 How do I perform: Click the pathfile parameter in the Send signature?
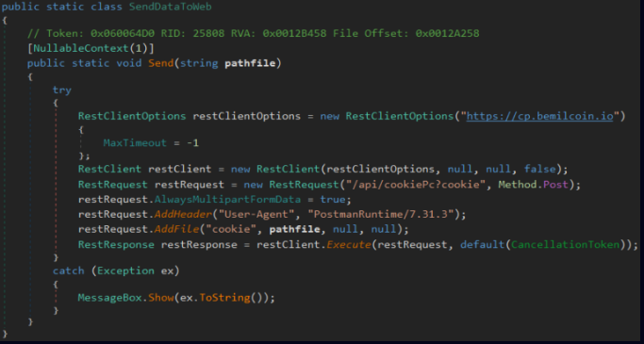click(250, 63)
